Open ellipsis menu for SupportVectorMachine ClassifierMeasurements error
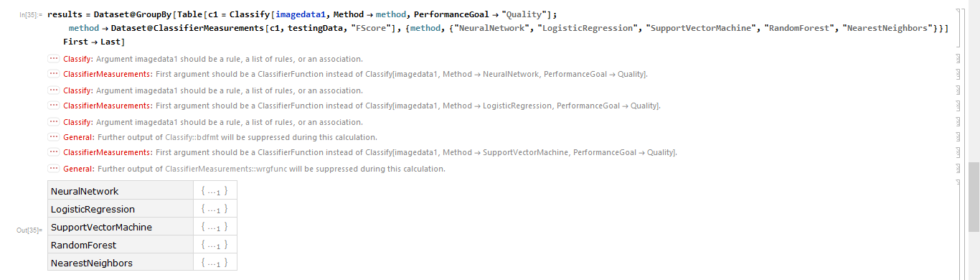This screenshot has width=980, height=280. [53, 153]
